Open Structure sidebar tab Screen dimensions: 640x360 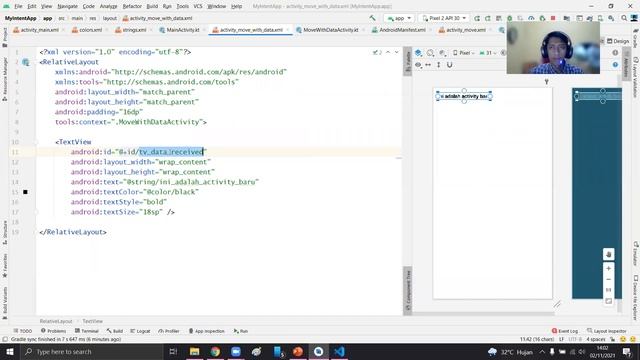[5, 232]
